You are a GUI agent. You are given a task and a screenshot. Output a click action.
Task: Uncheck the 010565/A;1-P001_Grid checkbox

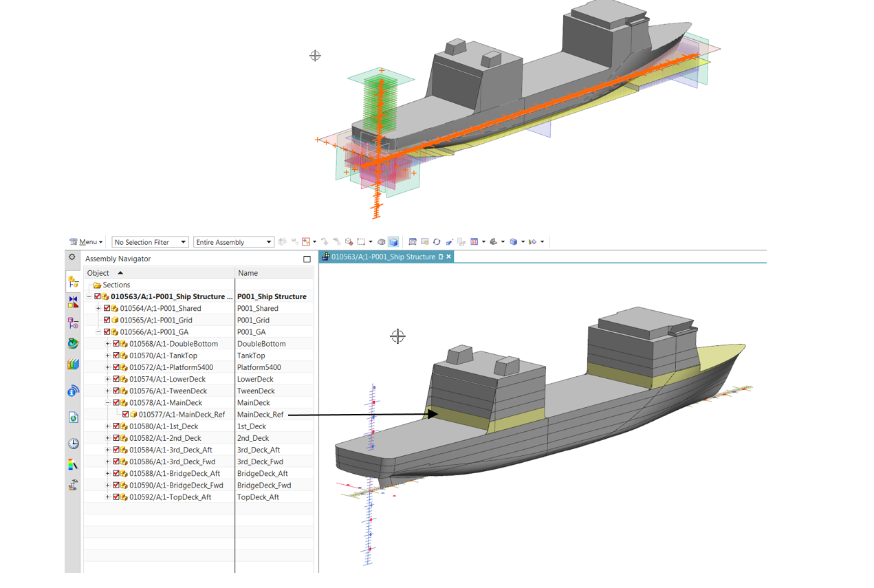107,320
